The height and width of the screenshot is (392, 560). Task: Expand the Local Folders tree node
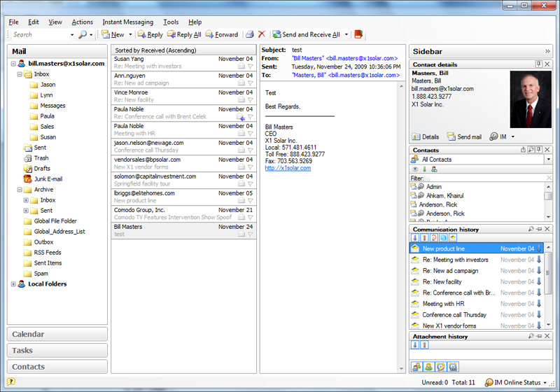click(x=13, y=284)
